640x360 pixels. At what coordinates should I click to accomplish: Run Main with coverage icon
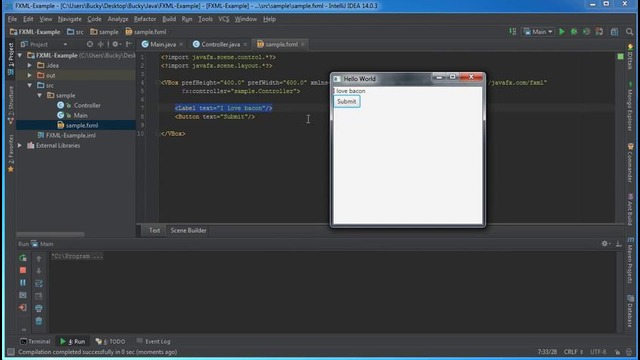click(x=587, y=32)
